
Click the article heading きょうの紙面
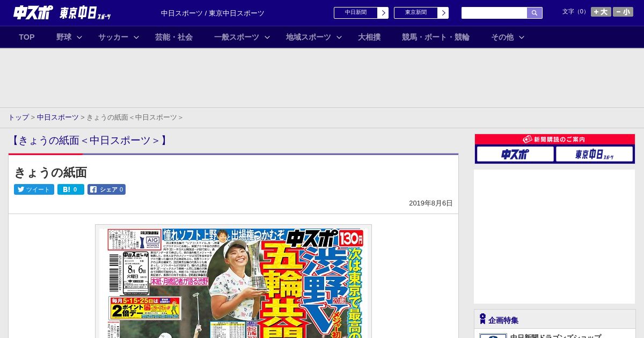point(50,173)
